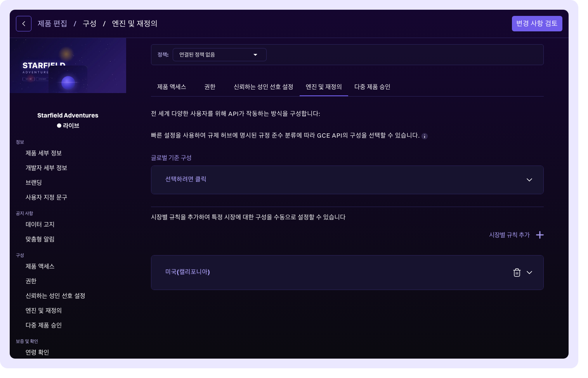Screen dimensions: 588x378
Task: Open 제품 액세스 in sidebar
Action: pyautogui.click(x=40, y=266)
